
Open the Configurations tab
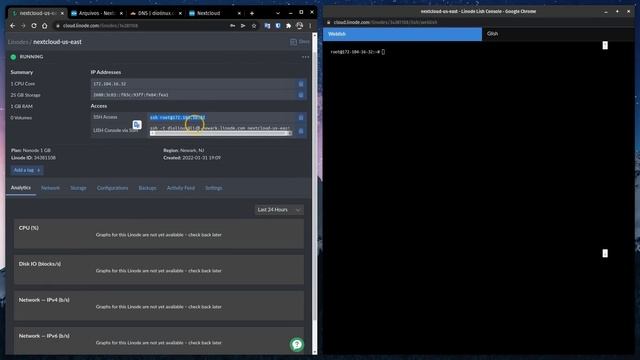[112, 188]
